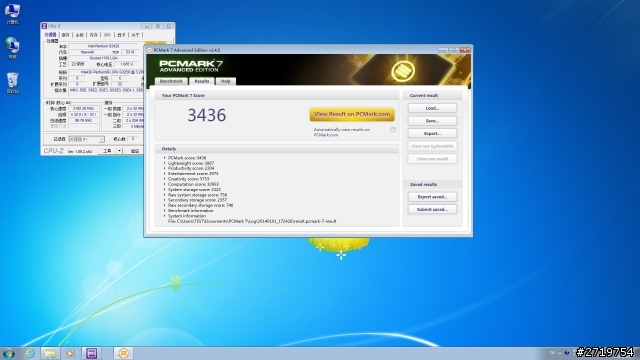
Task: Click the result file path text in Details
Action: point(252,221)
